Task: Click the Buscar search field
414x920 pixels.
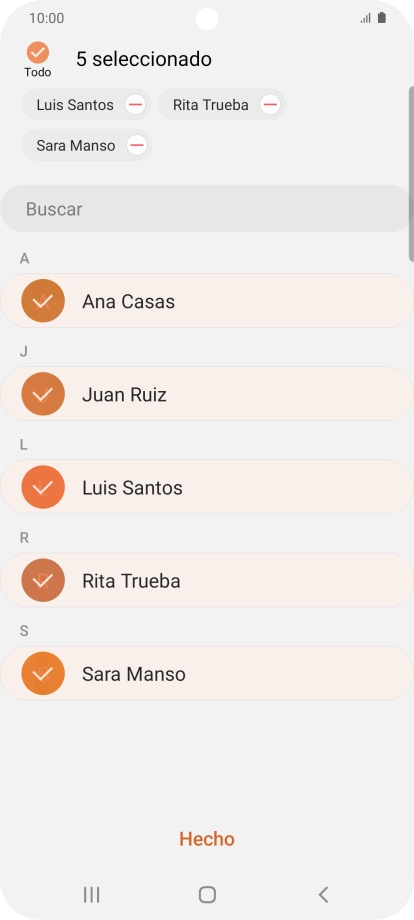Action: click(207, 209)
